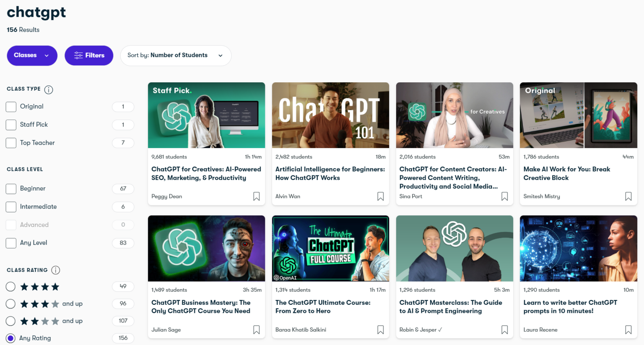Select the 4 stars and up rating
Image resolution: width=644 pixels, height=345 pixels.
[x=10, y=303]
